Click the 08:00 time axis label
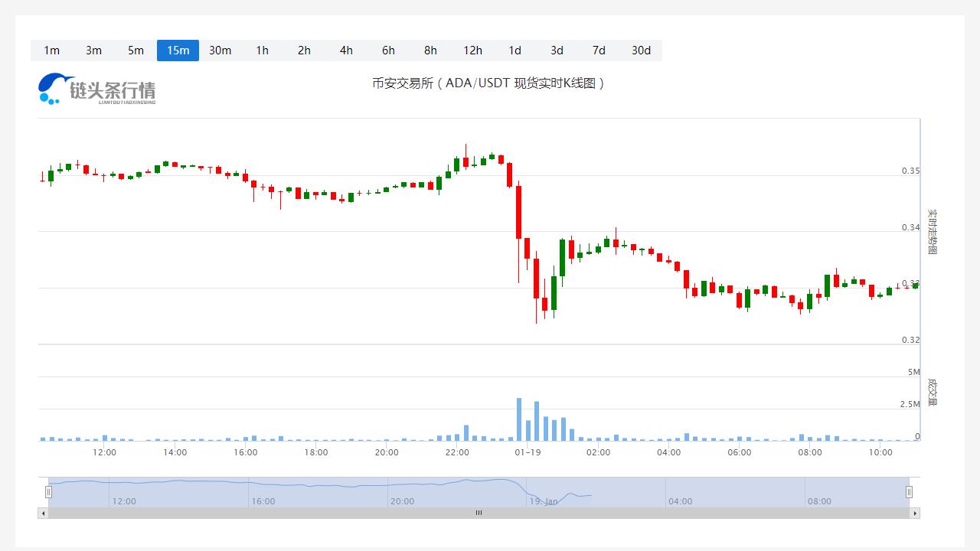This screenshot has height=551, width=980. [x=810, y=452]
